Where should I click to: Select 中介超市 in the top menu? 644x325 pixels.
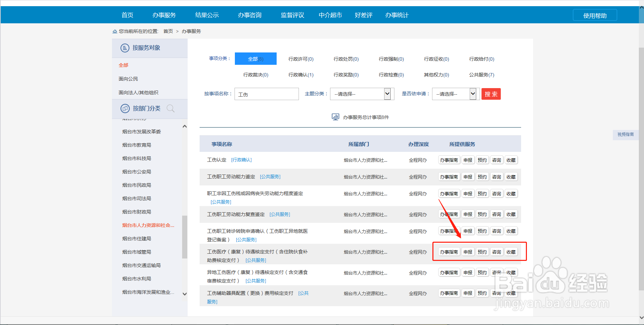(330, 15)
